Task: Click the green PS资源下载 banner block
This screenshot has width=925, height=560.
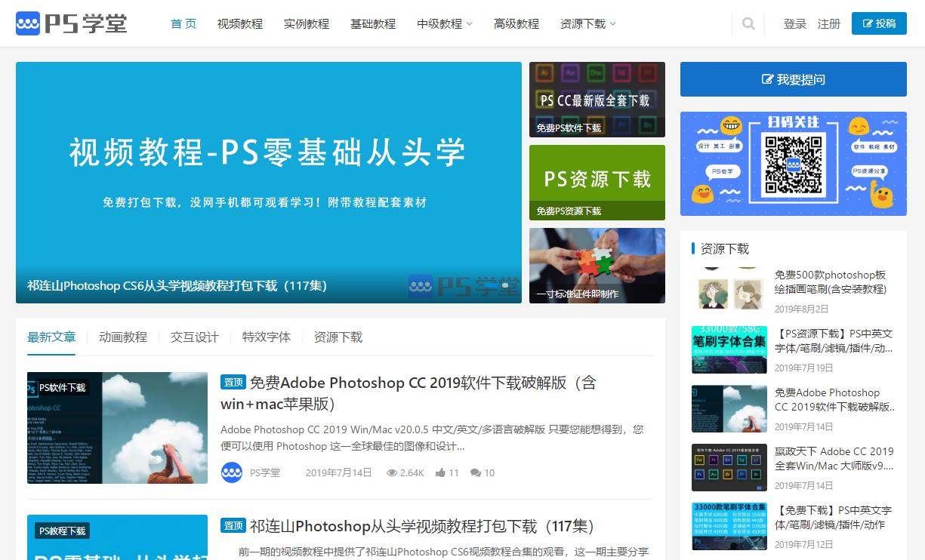Action: (x=597, y=181)
